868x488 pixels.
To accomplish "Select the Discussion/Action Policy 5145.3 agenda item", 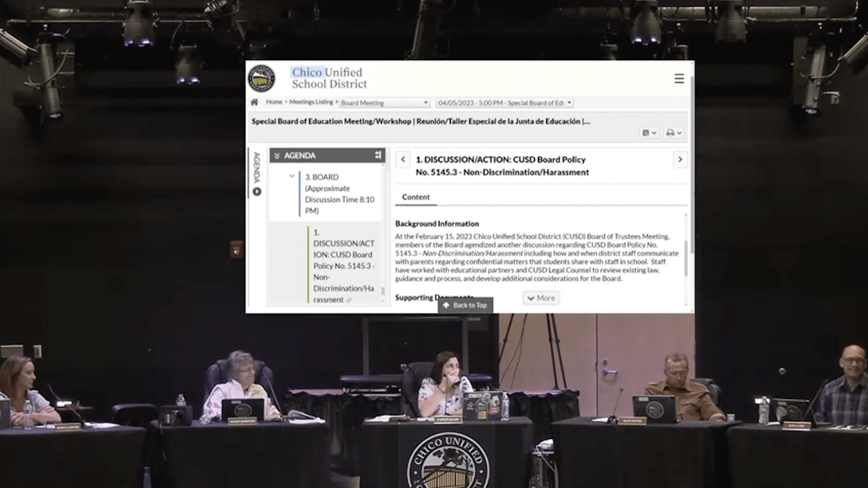I will (x=343, y=266).
